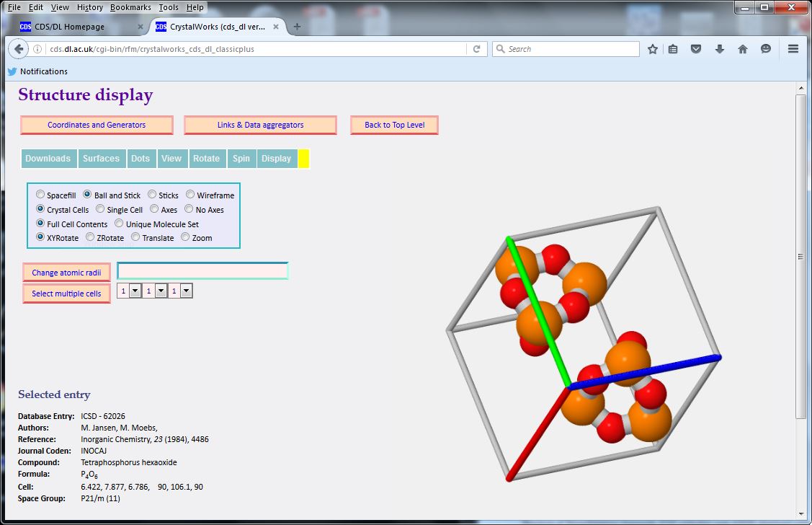Screen dimensions: 812x525
Task: Select Full Cell Contents option
Action: pos(40,224)
